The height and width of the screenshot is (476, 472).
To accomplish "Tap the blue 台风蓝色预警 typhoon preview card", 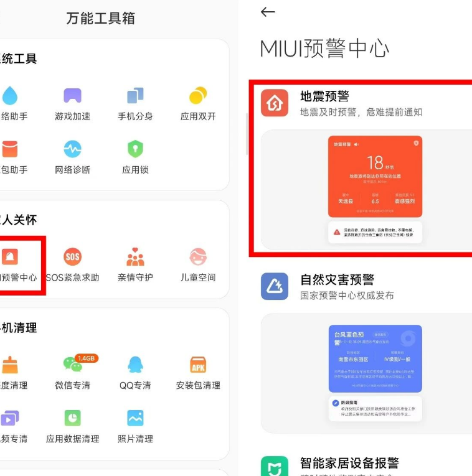I will click(375, 358).
